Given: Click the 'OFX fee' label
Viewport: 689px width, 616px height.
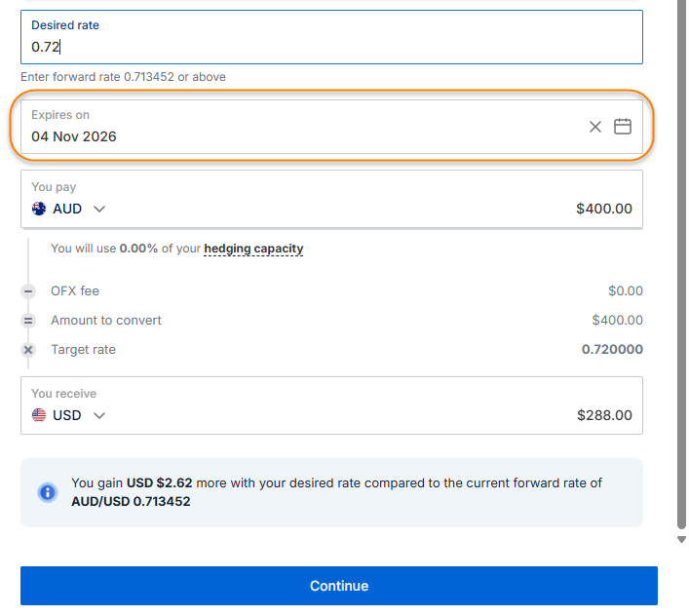Looking at the screenshot, I should click(75, 290).
